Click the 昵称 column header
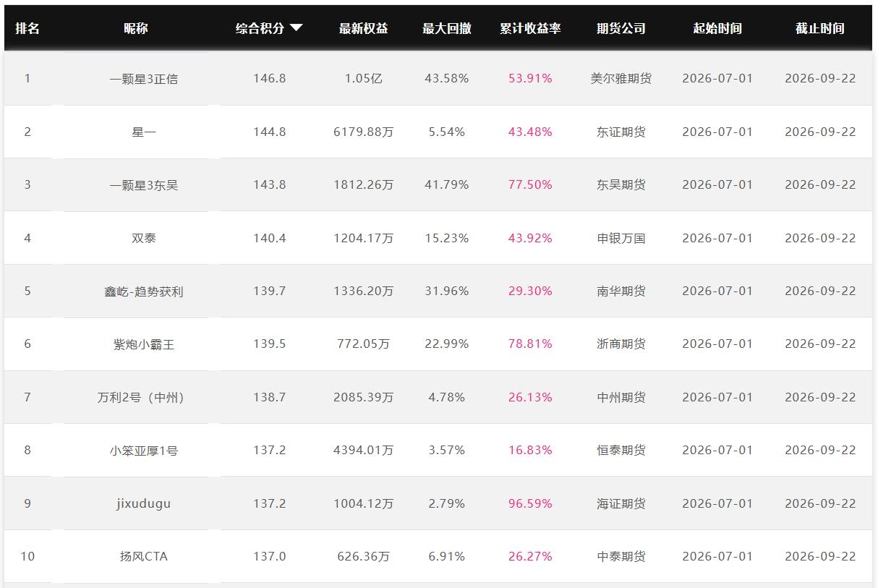This screenshot has height=588, width=878. pyautogui.click(x=136, y=28)
